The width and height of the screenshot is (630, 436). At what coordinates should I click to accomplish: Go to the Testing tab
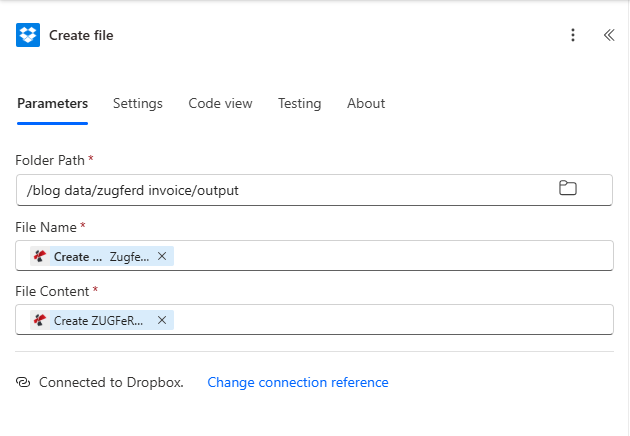299,103
